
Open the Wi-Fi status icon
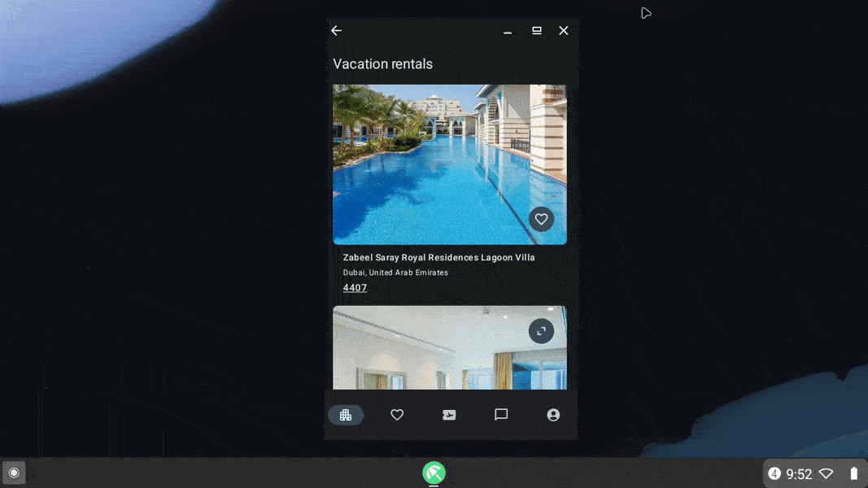coord(827,473)
